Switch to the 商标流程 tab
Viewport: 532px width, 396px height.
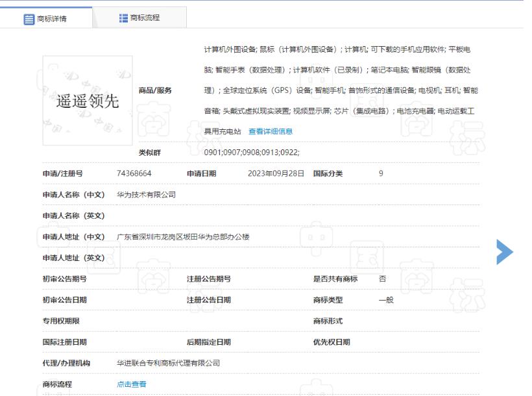[139, 18]
